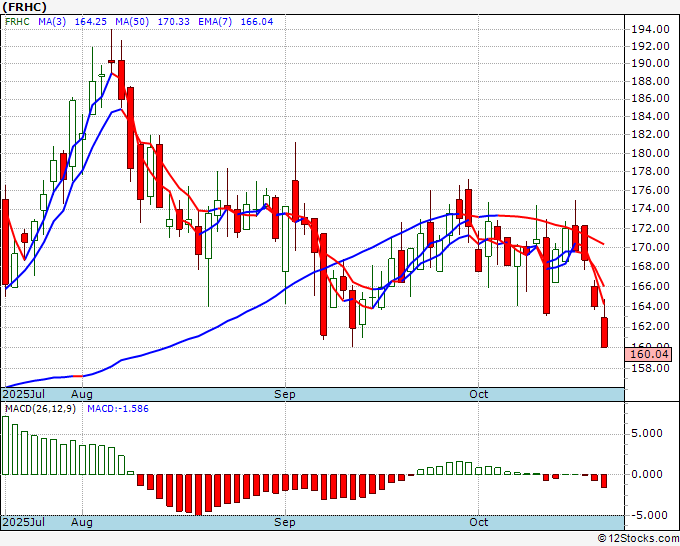Click the last red candlestick on the chart
680x546 pixels.
(605, 332)
